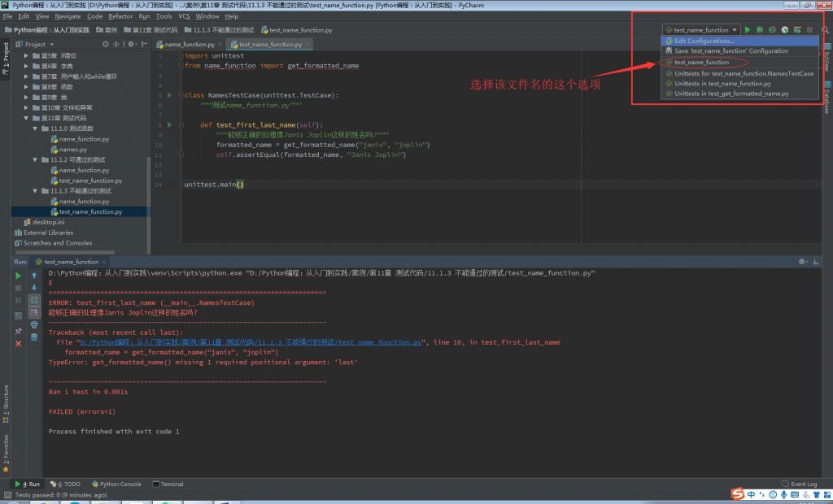Click the Debug bug icon in toolbar
The width and height of the screenshot is (833, 504).
pyautogui.click(x=760, y=30)
